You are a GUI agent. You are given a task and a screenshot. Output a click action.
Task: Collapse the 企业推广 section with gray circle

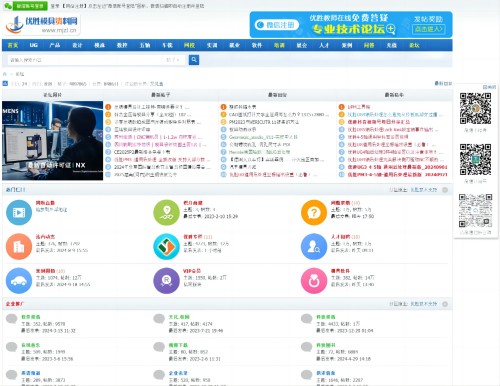point(445,304)
